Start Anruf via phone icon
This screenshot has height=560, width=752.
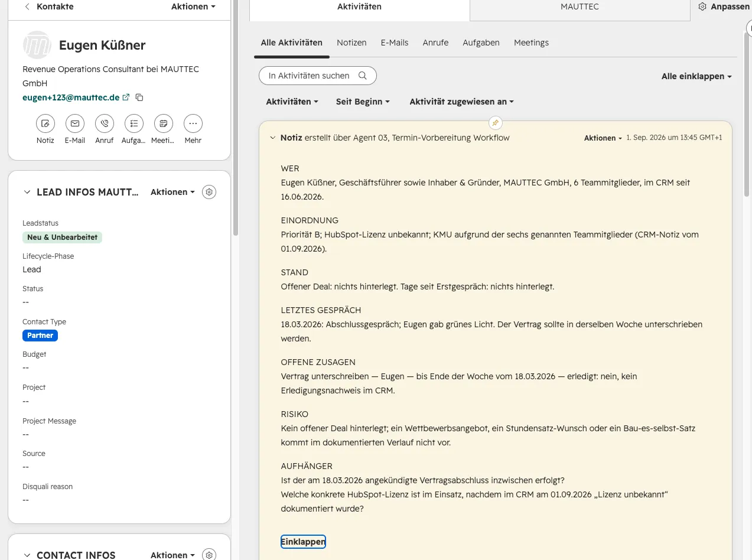pyautogui.click(x=105, y=123)
